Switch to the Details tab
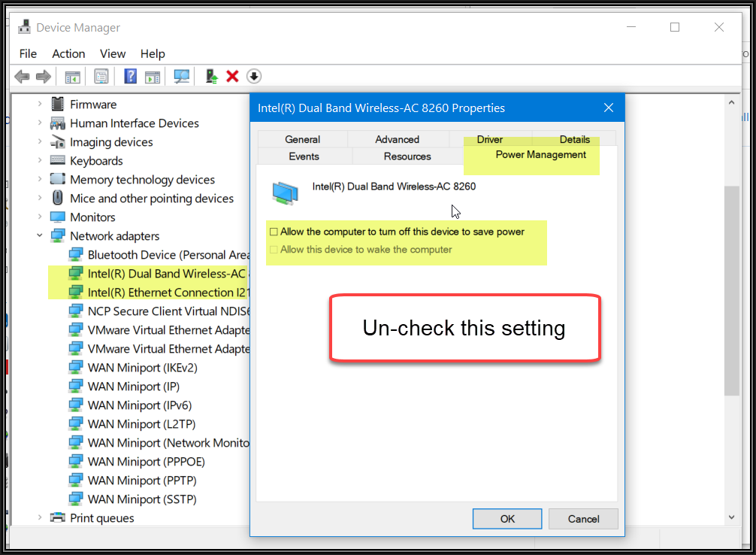The height and width of the screenshot is (555, 756). pyautogui.click(x=575, y=139)
